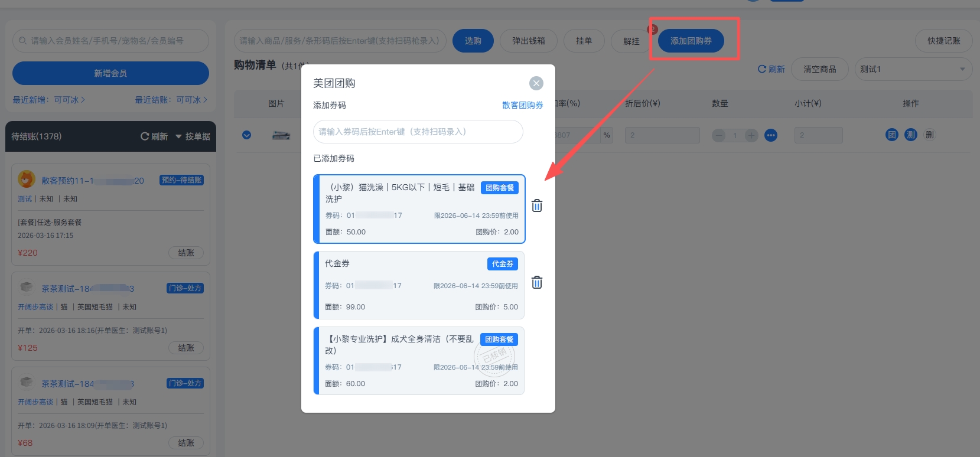Image resolution: width=980 pixels, height=457 pixels.
Task: Refresh the 待结账 pending list
Action: (154, 136)
